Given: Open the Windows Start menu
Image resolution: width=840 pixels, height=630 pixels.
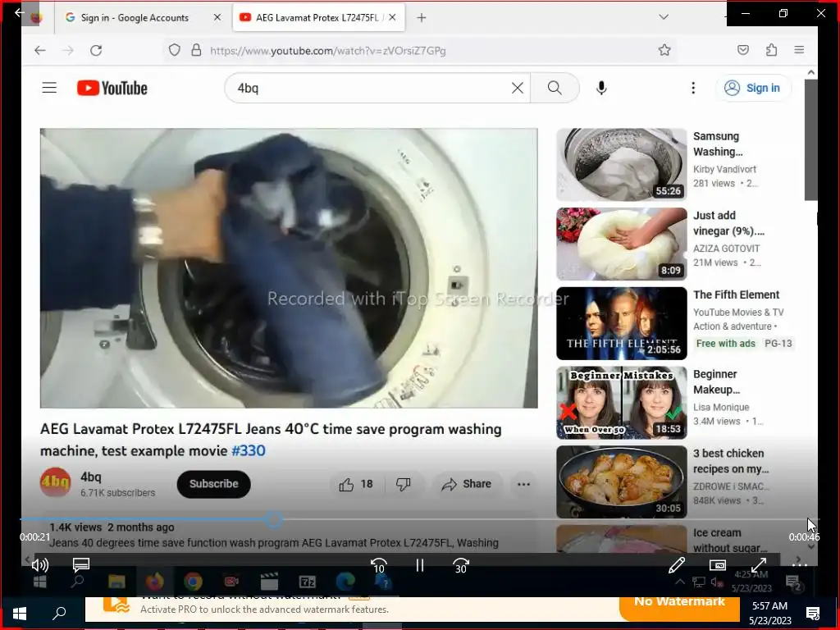Looking at the screenshot, I should click(20, 614).
